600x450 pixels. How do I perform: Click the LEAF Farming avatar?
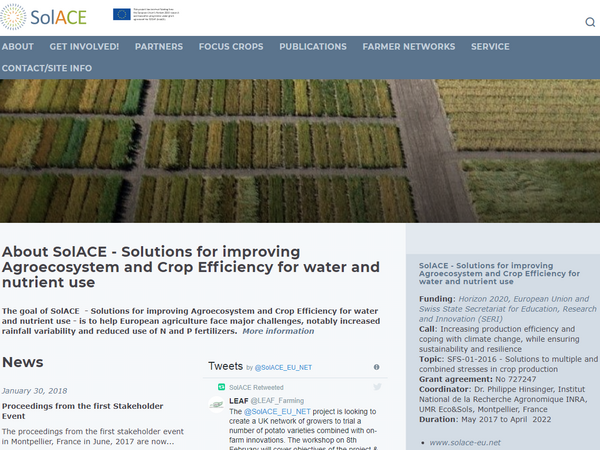click(x=216, y=404)
